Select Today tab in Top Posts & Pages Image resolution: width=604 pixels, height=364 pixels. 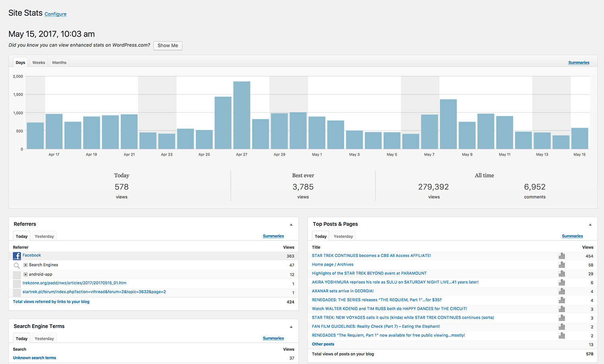tap(321, 236)
